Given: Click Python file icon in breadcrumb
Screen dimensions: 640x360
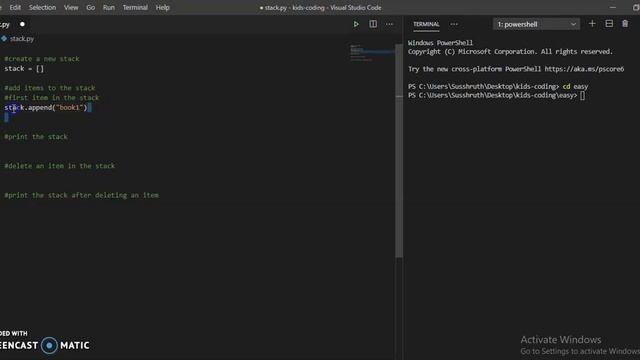Looking at the screenshot, I should point(4,39).
